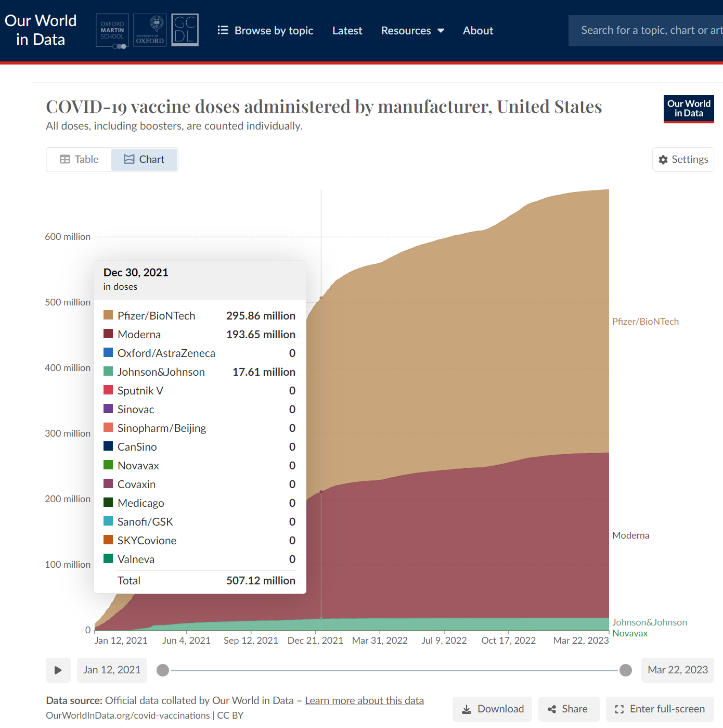
Task: Click the Our World in Data chart badge
Action: click(688, 109)
